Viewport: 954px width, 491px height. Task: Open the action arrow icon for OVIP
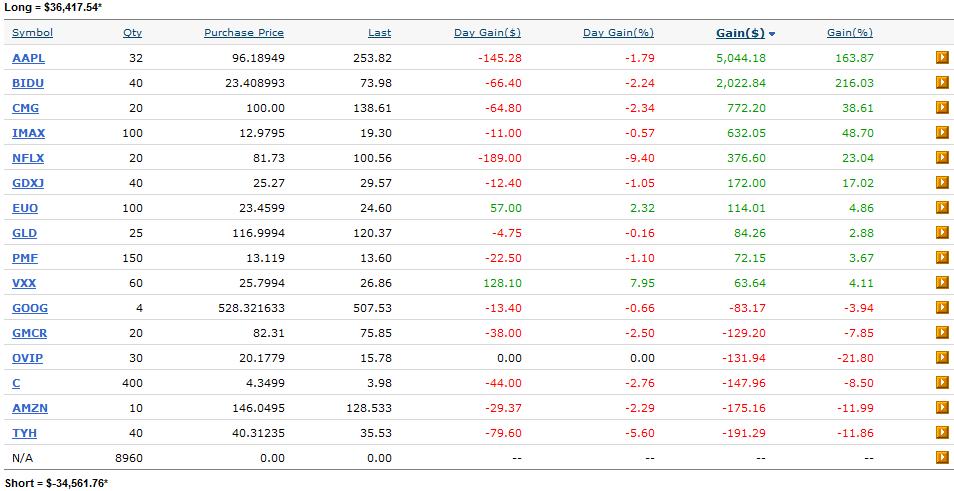(942, 357)
